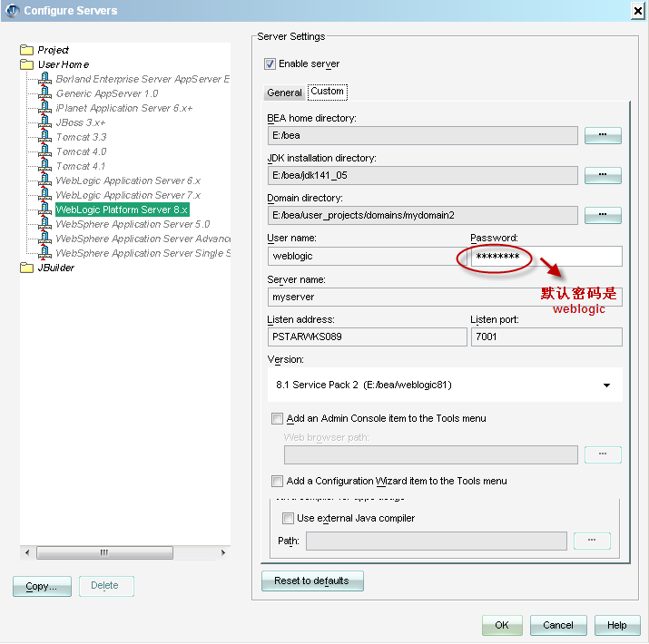The height and width of the screenshot is (644, 649).
Task: Select Generic AppServer 1.0 entry
Action: point(107,93)
